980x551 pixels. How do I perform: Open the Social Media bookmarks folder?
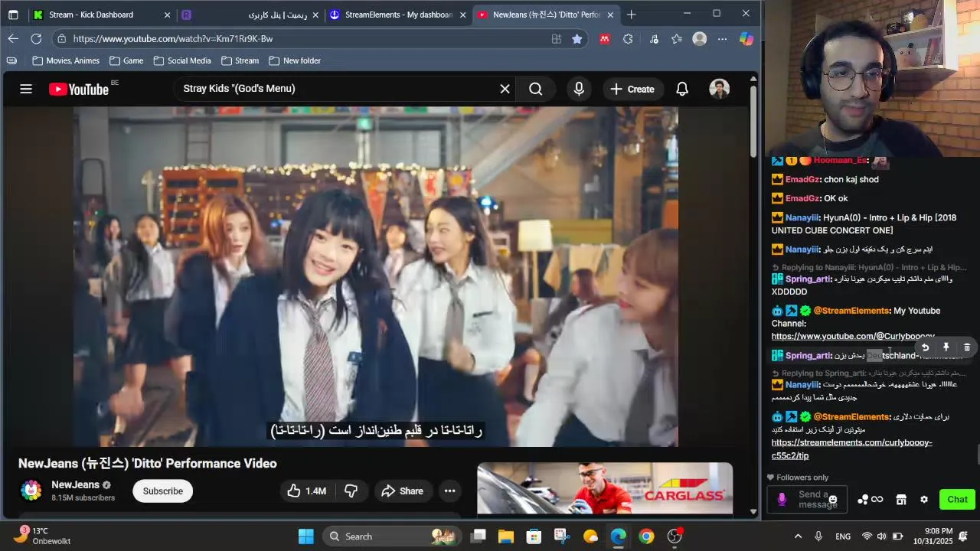(x=182, y=60)
